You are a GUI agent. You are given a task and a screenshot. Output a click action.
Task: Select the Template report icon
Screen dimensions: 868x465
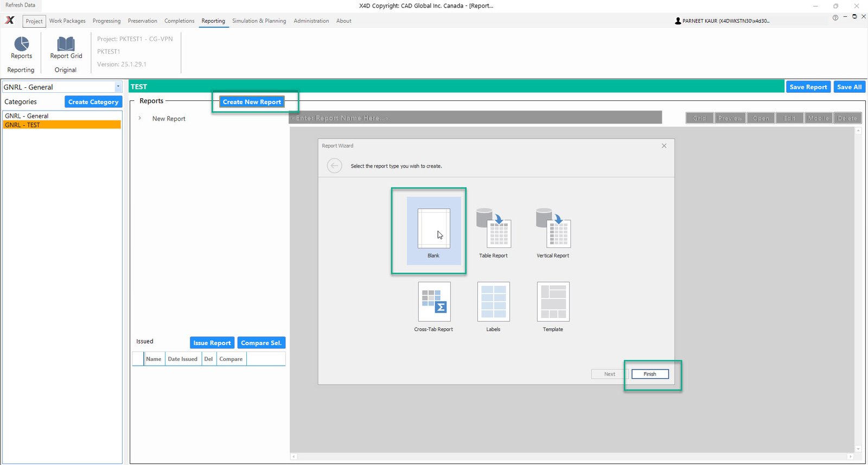pos(553,302)
